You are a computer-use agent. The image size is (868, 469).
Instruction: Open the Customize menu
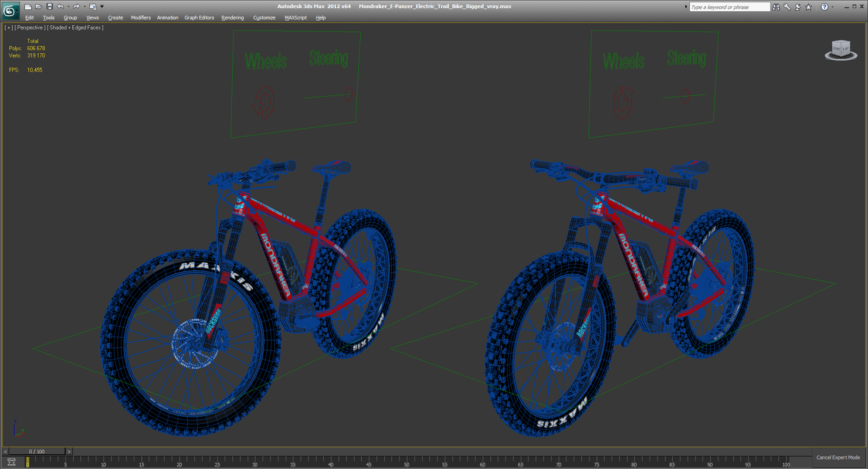265,18
